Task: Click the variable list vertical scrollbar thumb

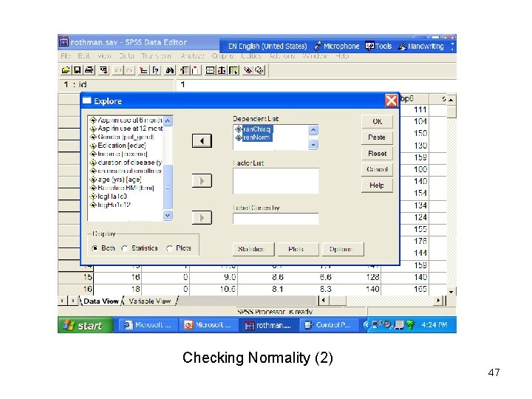Action: tap(168, 187)
